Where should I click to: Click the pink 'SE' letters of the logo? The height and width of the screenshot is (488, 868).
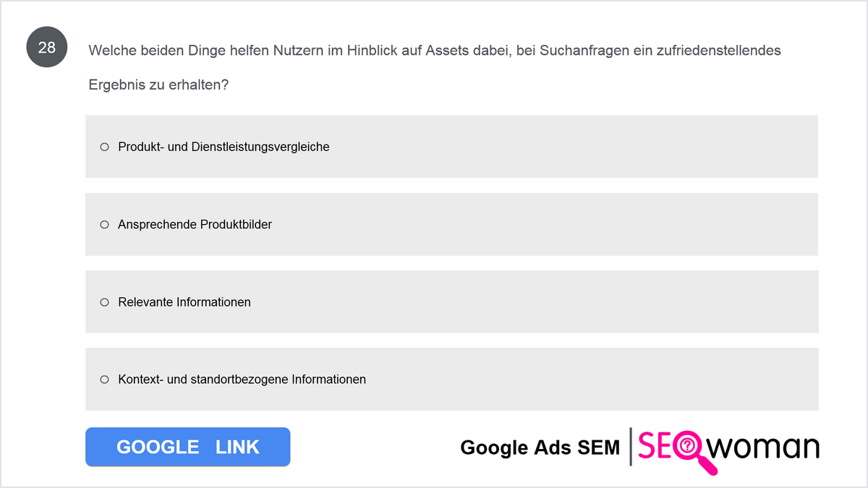pos(656,446)
